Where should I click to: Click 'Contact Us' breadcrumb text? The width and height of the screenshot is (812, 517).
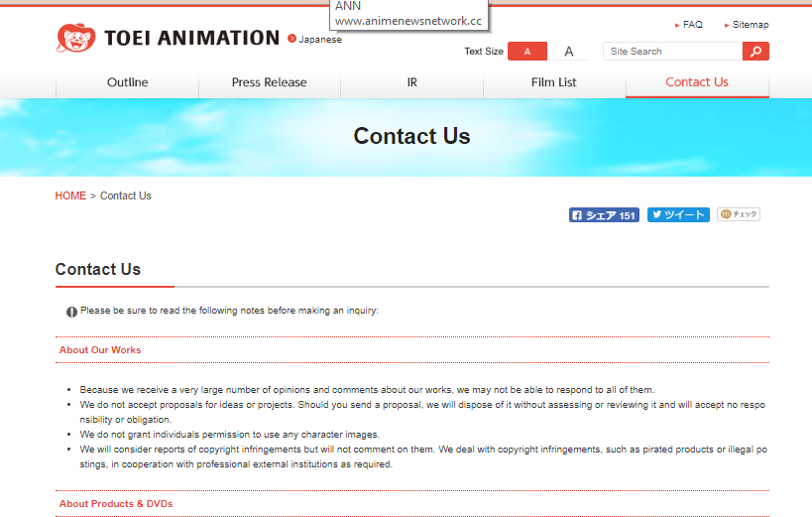125,195
